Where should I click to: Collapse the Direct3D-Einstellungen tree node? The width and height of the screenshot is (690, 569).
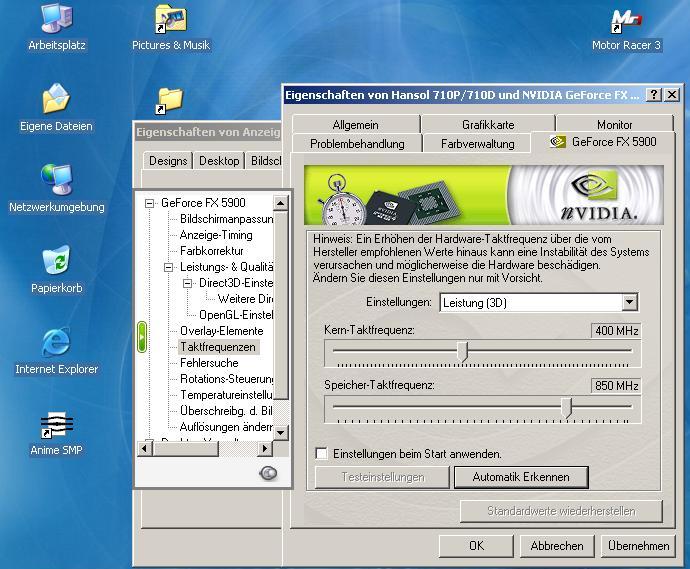coord(187,283)
